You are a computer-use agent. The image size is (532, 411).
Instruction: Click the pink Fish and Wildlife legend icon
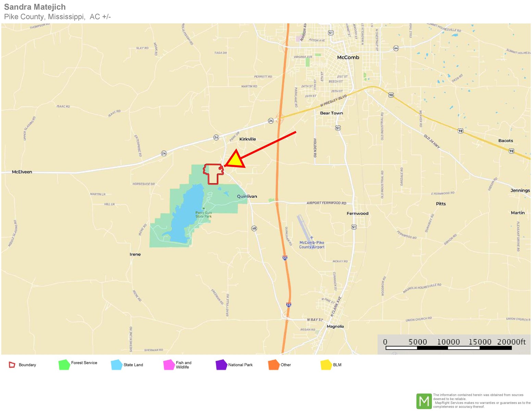click(x=169, y=365)
